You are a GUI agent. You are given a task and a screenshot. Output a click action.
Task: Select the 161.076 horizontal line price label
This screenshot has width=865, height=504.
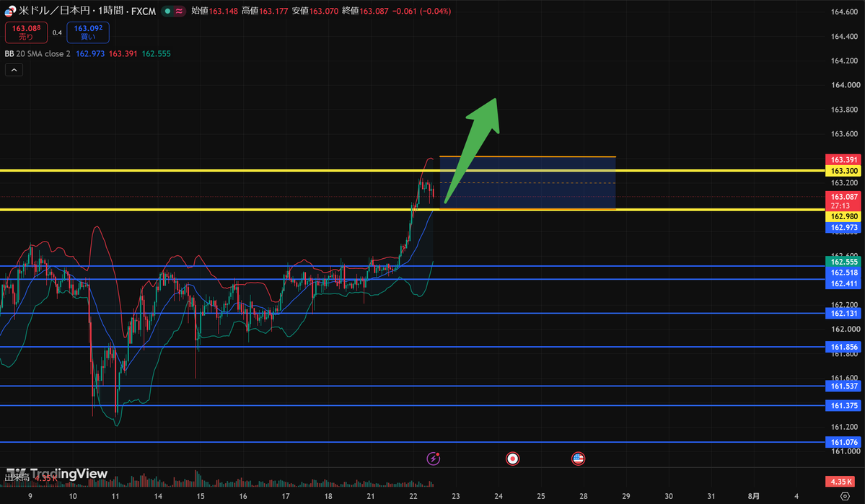click(x=843, y=442)
